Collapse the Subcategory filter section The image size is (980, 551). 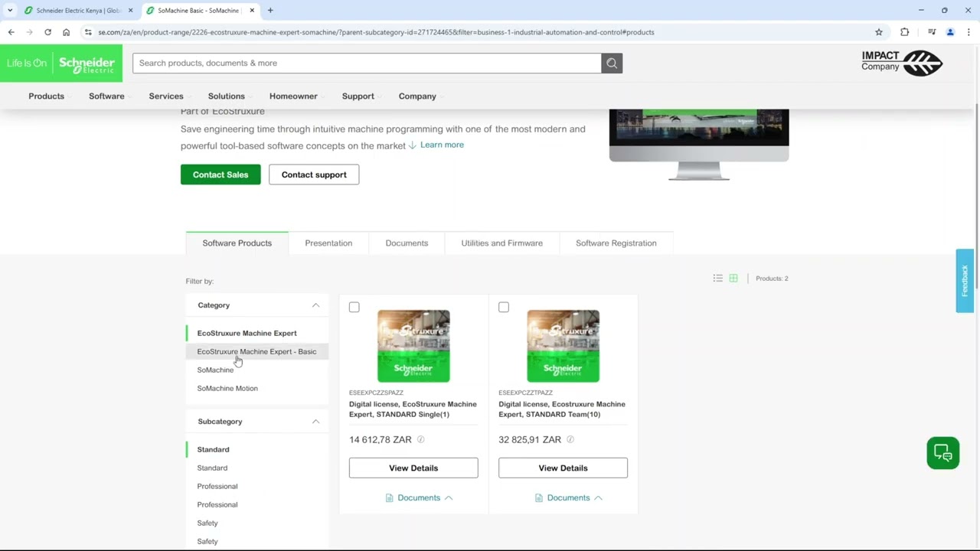[x=315, y=422]
